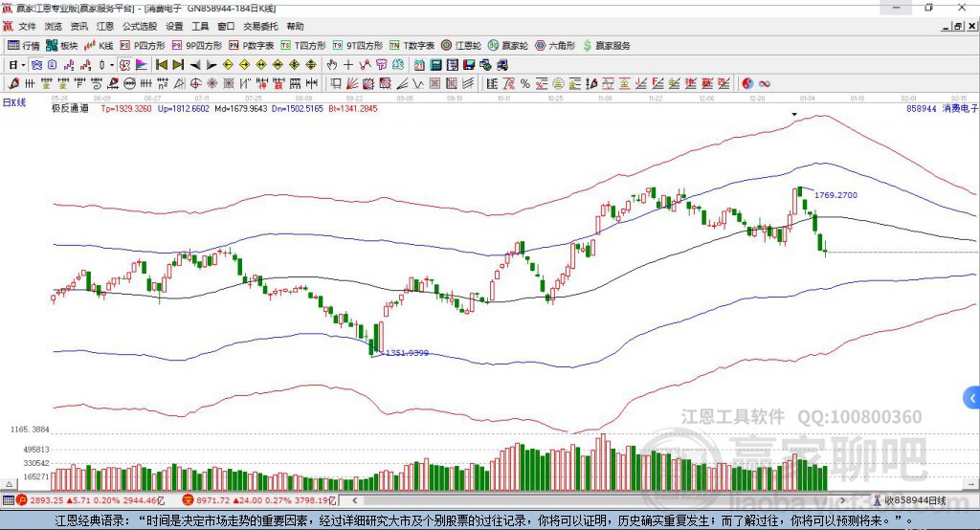Click the infinity symbol icon
This screenshot has width=980, height=530.
[765, 83]
